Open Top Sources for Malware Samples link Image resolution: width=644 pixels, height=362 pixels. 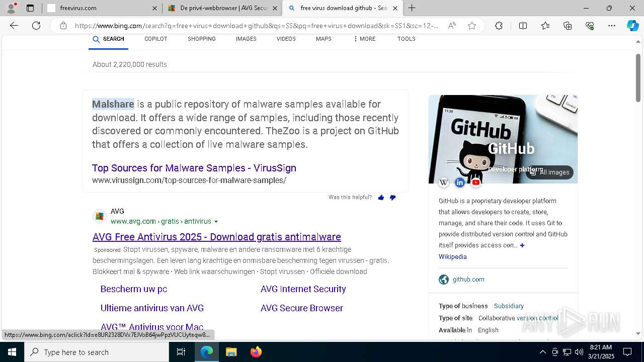click(194, 168)
